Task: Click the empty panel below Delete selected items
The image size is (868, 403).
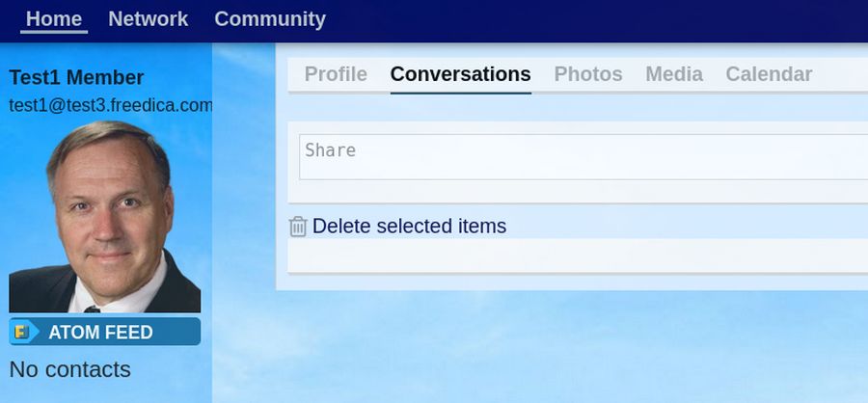Action: [579, 255]
